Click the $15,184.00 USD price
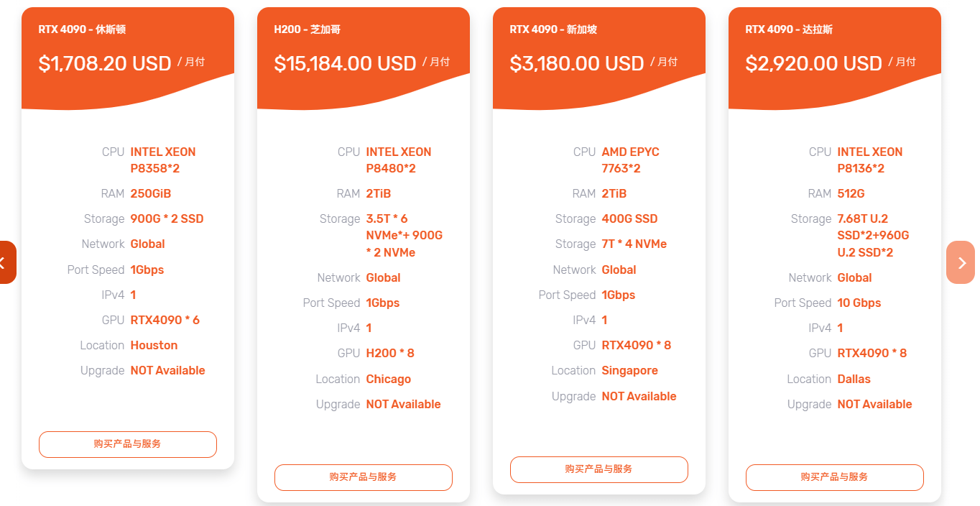This screenshot has height=506, width=980. tap(346, 63)
